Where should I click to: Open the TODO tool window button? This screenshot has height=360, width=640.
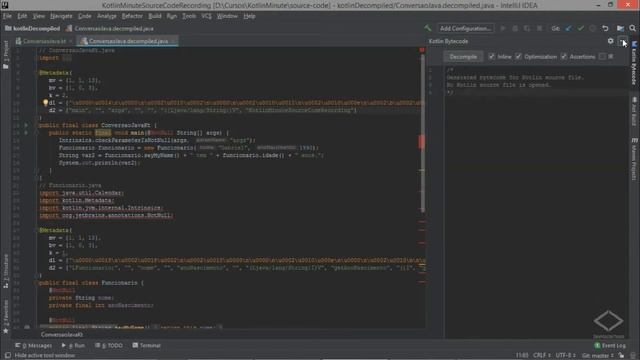click(109, 345)
